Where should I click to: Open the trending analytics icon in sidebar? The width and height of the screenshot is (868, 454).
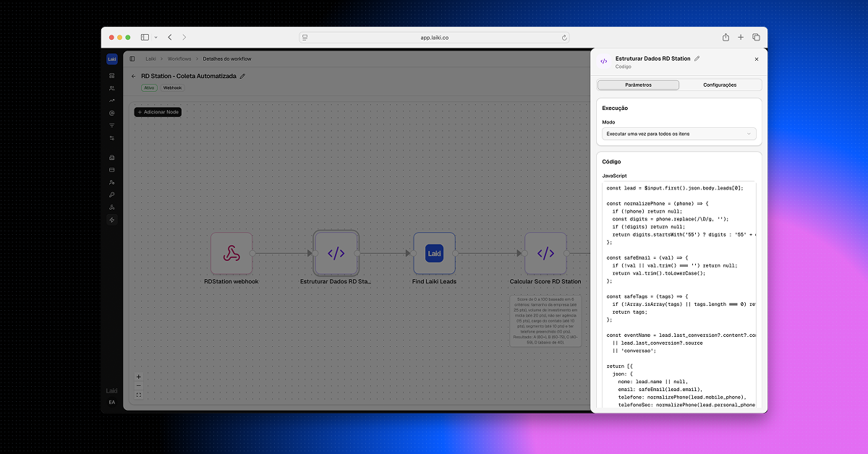112,100
